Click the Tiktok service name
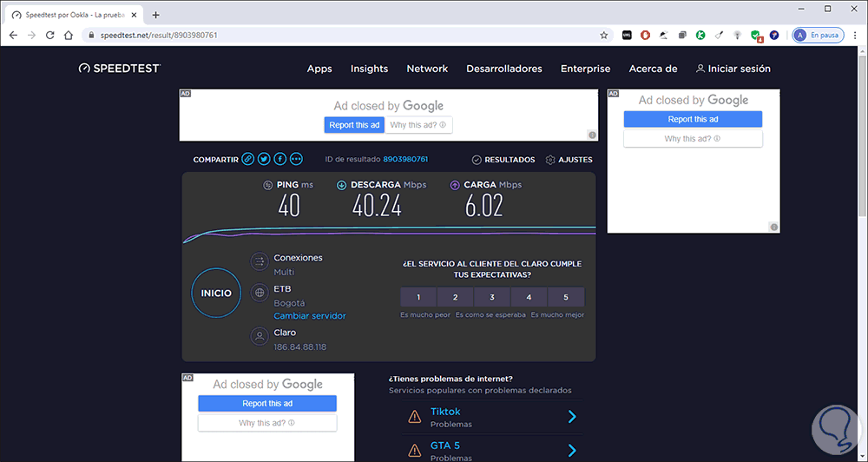The height and width of the screenshot is (462, 868). click(445, 412)
